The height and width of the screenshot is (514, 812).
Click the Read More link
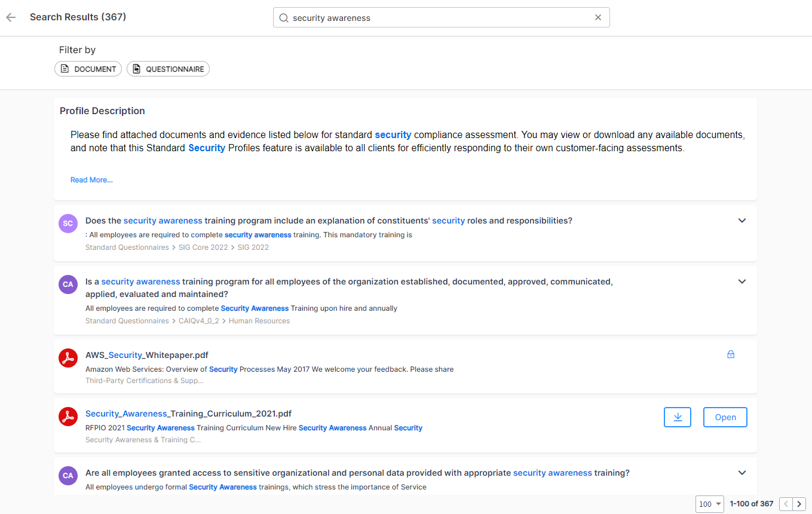91,180
